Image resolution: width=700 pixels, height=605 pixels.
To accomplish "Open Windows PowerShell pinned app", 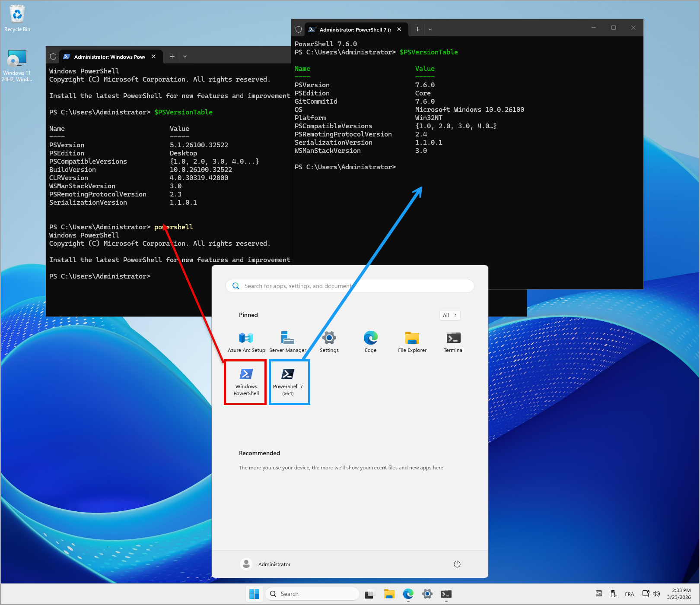I will pos(246,382).
